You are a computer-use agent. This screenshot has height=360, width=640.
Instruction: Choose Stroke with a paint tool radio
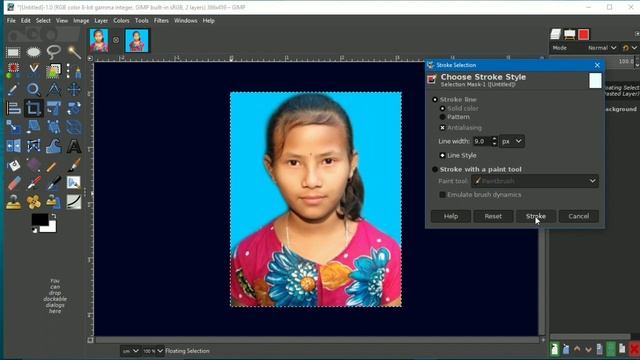click(435, 169)
